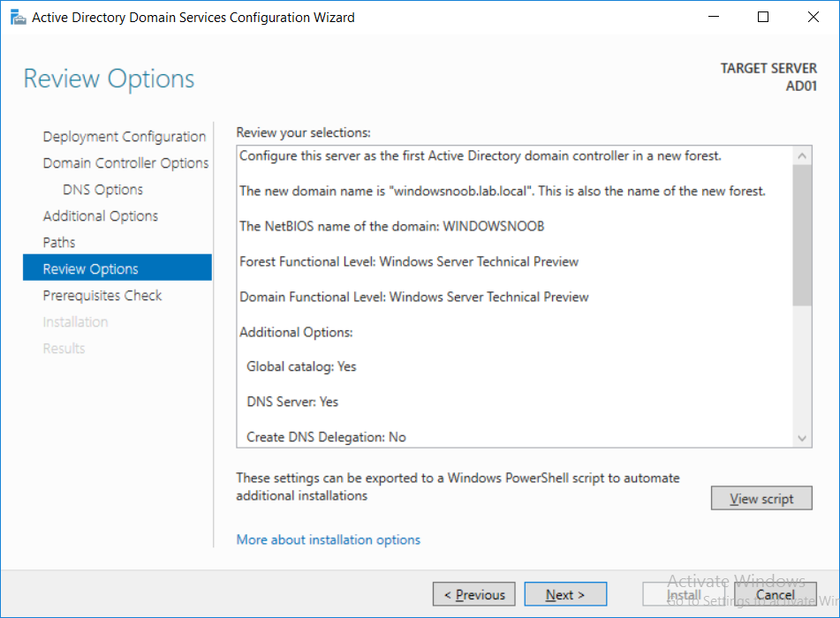Click the Forest Functional Level line

(x=409, y=262)
